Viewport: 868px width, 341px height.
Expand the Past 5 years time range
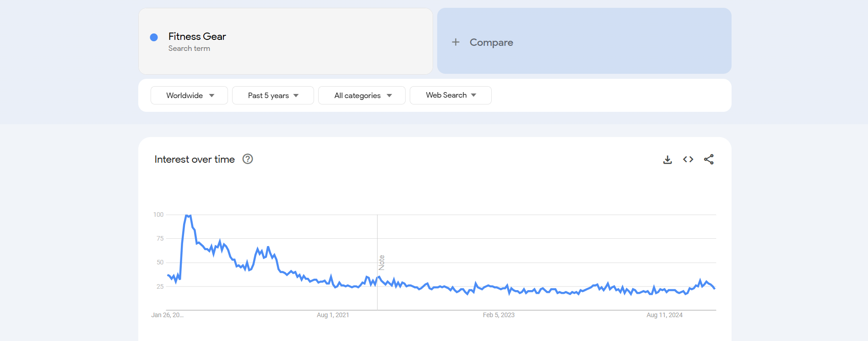click(273, 95)
